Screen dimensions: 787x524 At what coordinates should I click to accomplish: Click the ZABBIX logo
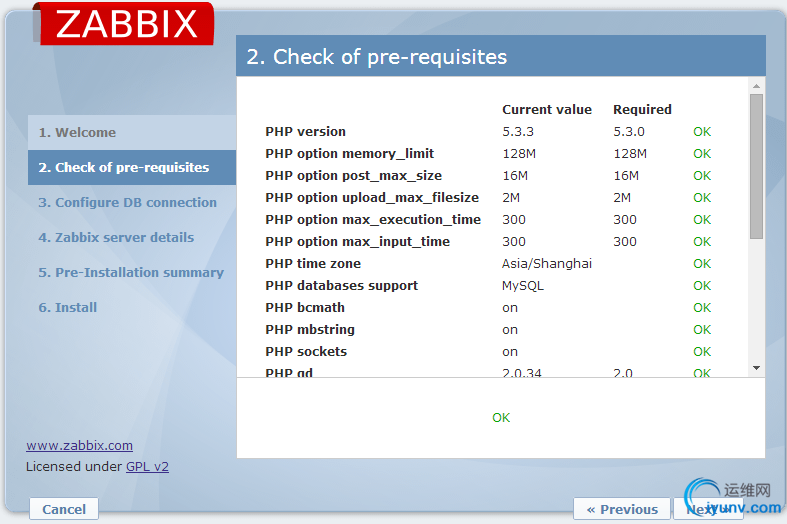click(125, 24)
